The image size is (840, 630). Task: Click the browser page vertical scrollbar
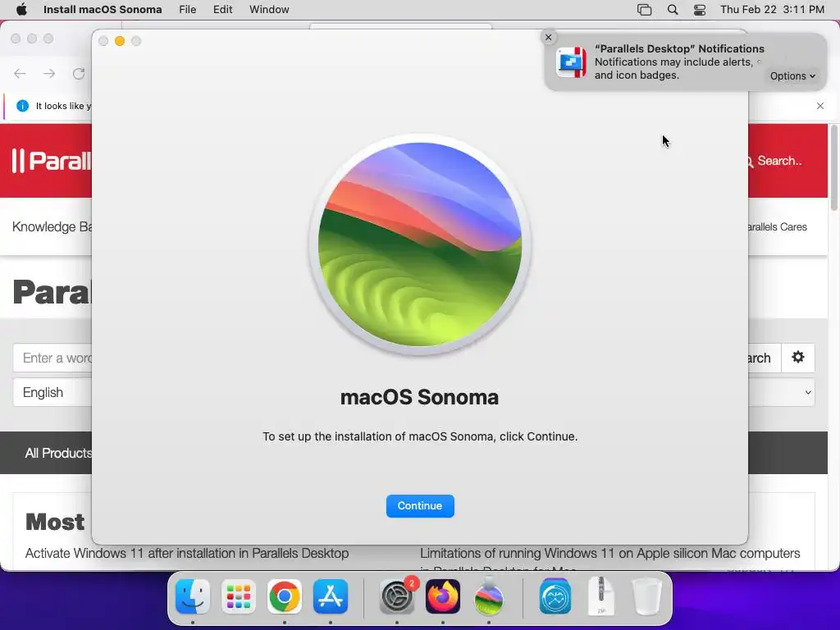coord(833,167)
